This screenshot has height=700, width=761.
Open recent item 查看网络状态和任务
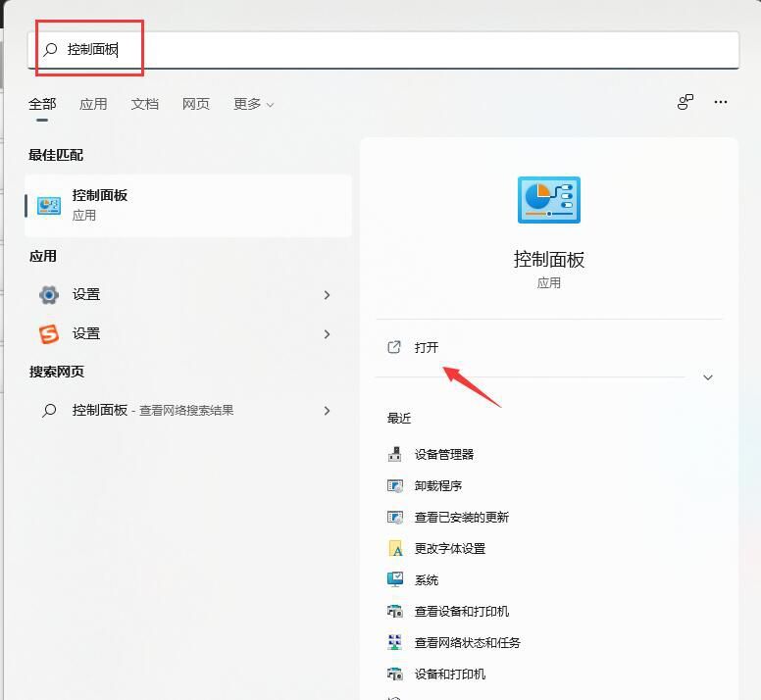tap(468, 643)
